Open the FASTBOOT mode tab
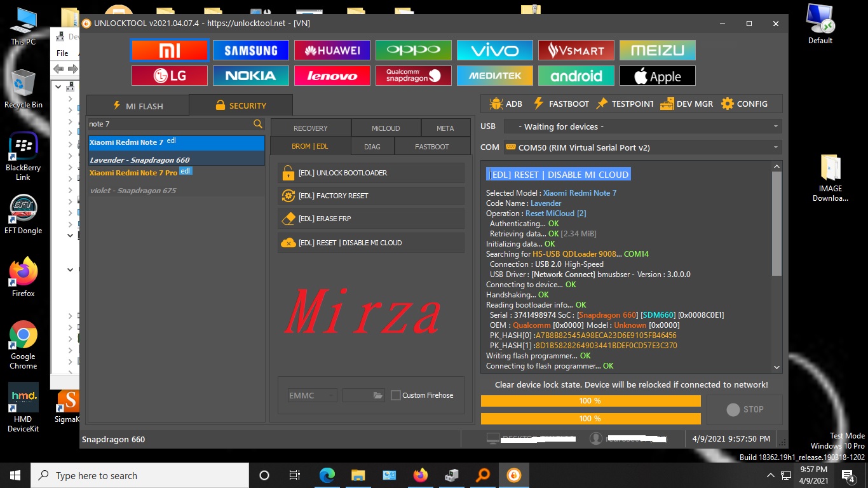Image resolution: width=868 pixels, height=488 pixels. [x=432, y=146]
